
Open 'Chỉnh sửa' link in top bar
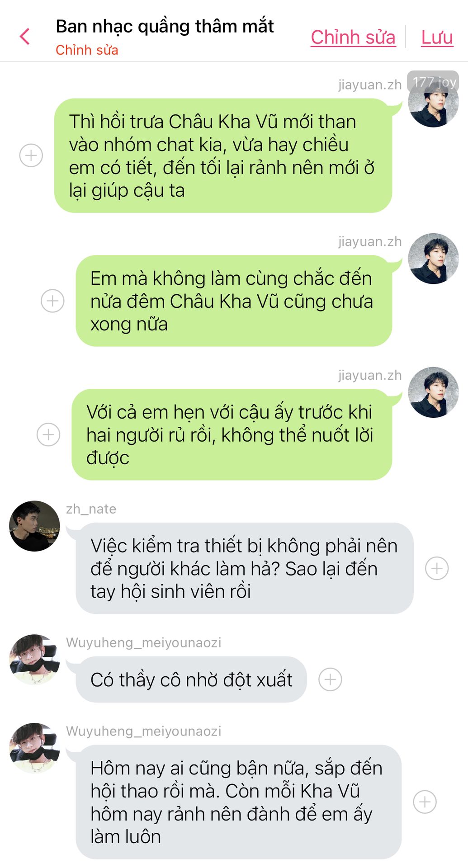tap(353, 37)
